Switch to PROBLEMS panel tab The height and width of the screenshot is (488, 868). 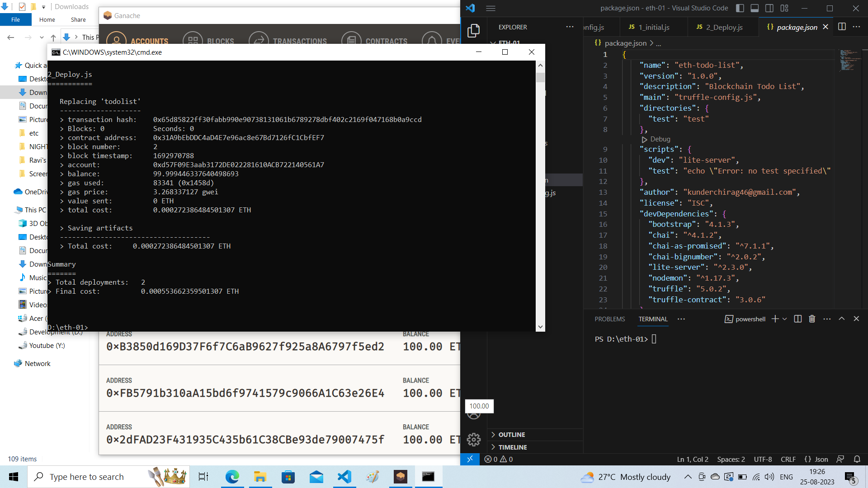point(609,319)
